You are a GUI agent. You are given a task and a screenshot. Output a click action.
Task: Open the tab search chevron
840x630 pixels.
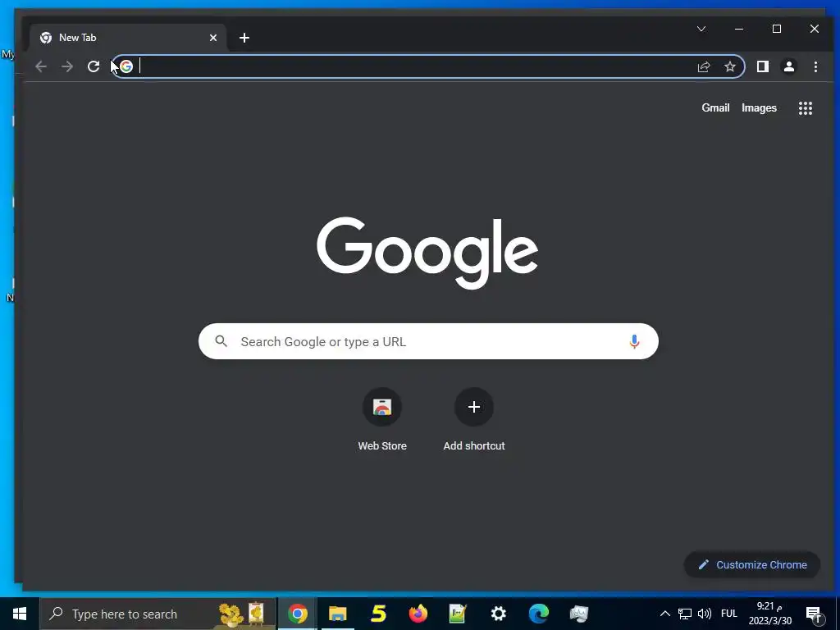[701, 29]
